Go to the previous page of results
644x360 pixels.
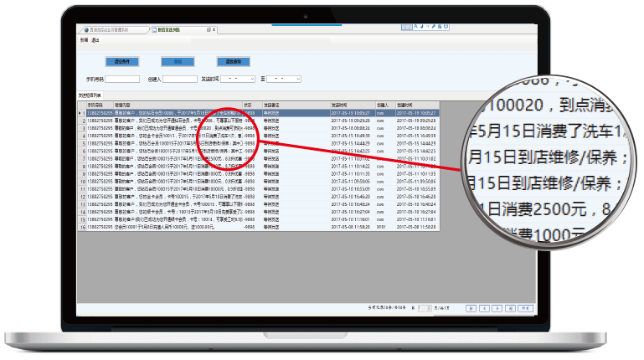[485, 309]
